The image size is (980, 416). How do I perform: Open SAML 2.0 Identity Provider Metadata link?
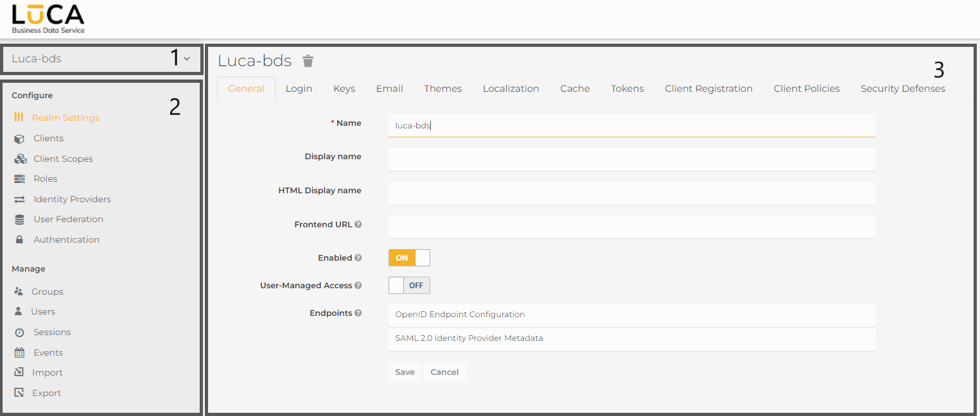click(469, 338)
